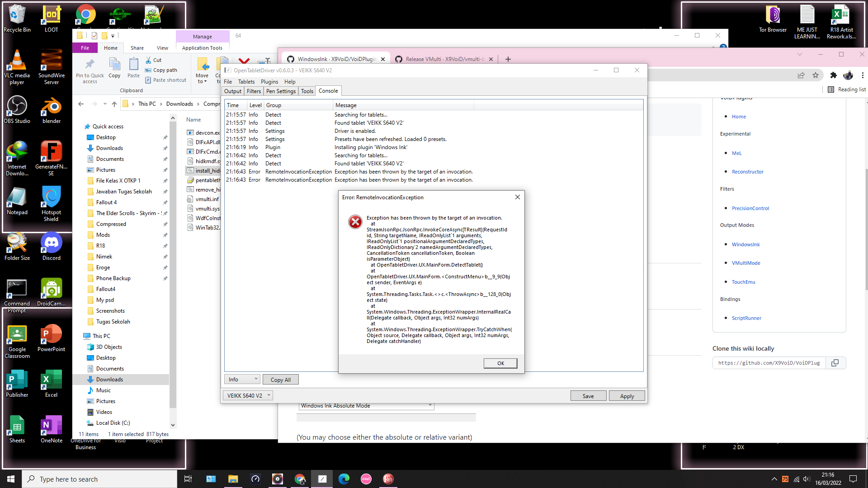Click Apply in OpenTabletDriver
868x488 pixels.
coord(627,395)
